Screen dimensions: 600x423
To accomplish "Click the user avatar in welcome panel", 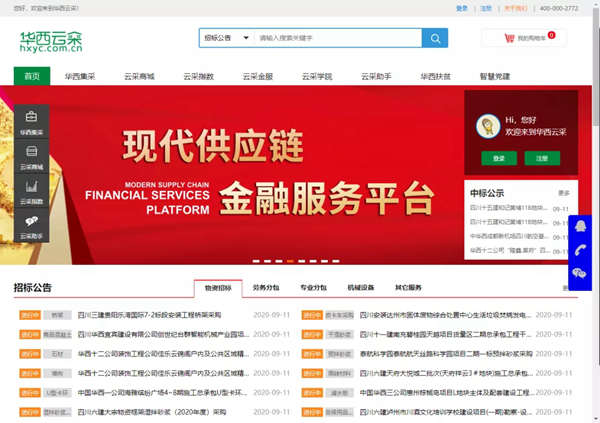I will pyautogui.click(x=488, y=126).
